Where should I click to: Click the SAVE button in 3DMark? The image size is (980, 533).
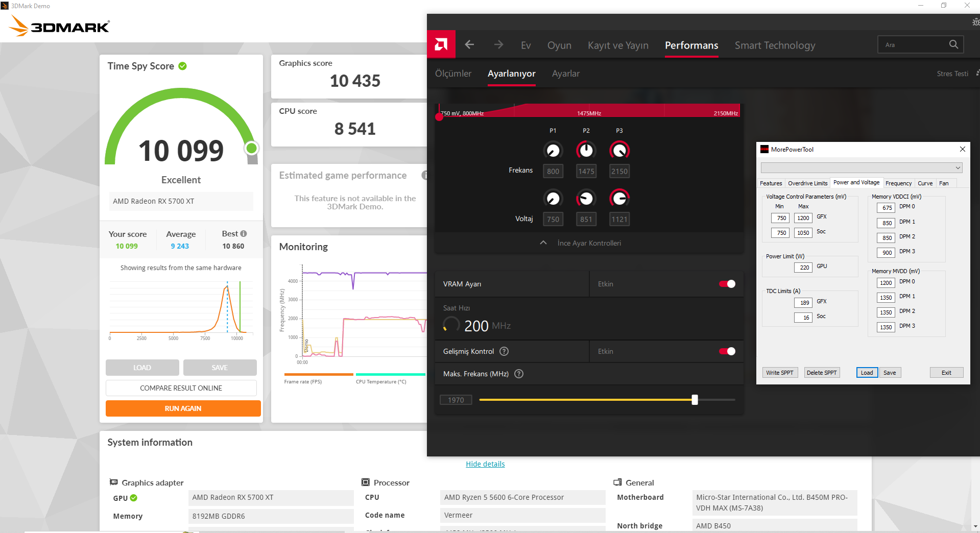(x=220, y=368)
